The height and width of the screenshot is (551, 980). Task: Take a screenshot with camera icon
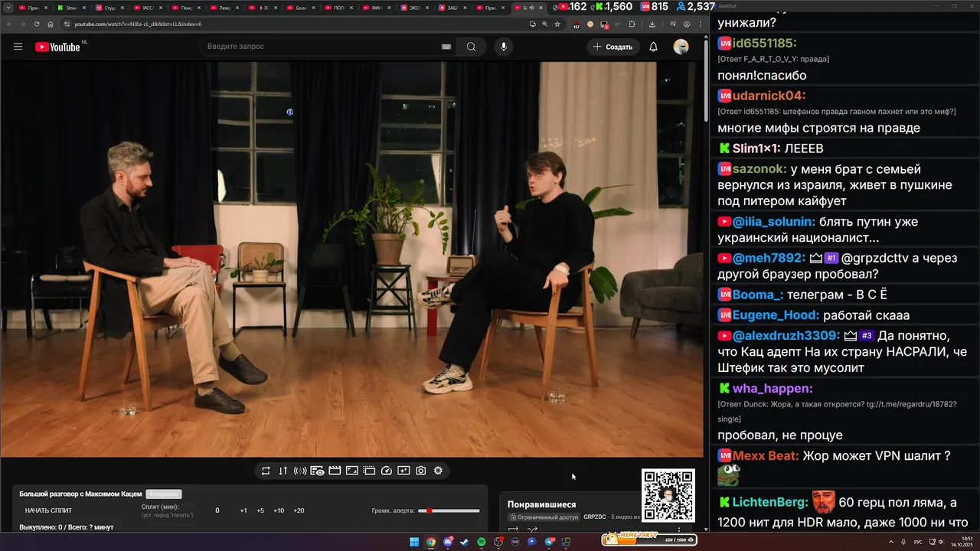(421, 471)
